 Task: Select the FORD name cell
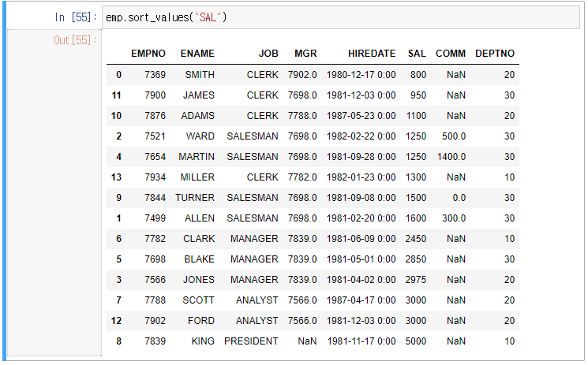tap(201, 321)
